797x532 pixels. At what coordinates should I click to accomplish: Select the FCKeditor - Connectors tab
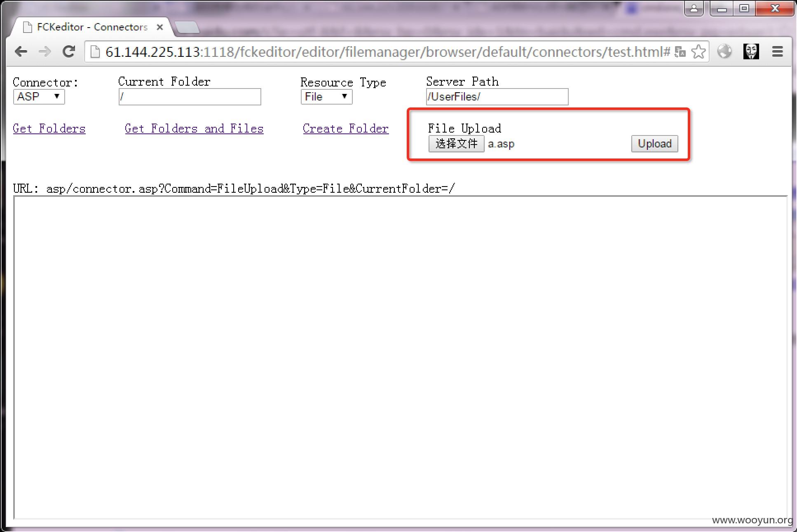click(x=92, y=27)
